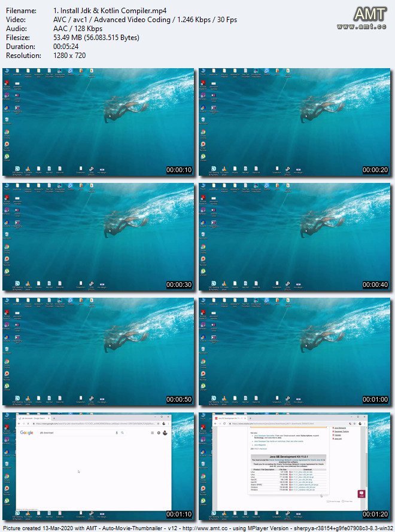The height and width of the screenshot is (532, 395).
Task: Click the voice search microphone in 00:01:10 frame
Action: tap(117, 433)
